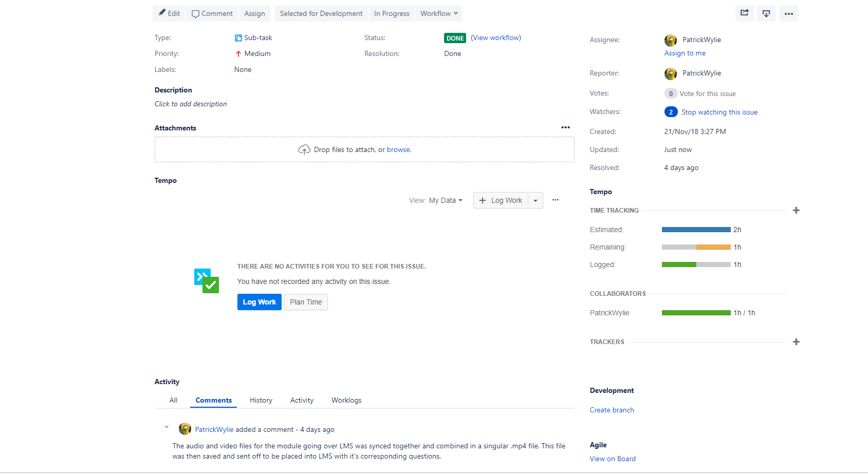Click the Medium priority arrow icon
This screenshot has height=474, width=868.
[x=238, y=54]
